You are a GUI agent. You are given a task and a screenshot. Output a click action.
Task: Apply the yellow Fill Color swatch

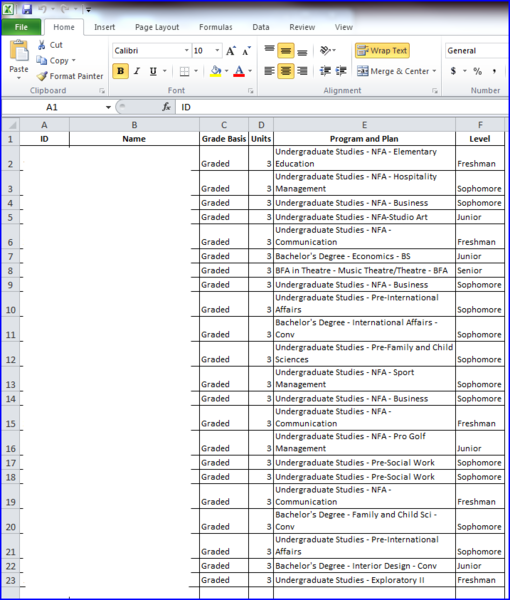[216, 71]
